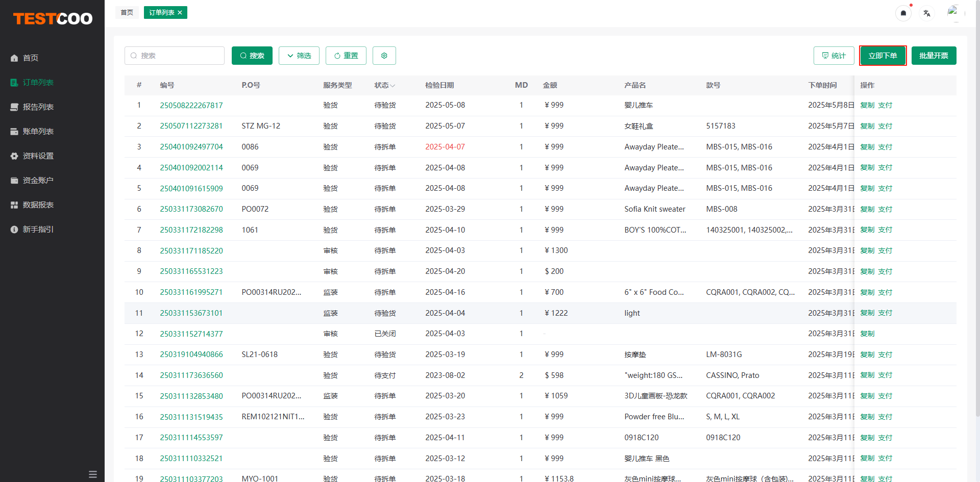Reset filters with the 重置 button

tap(346, 56)
